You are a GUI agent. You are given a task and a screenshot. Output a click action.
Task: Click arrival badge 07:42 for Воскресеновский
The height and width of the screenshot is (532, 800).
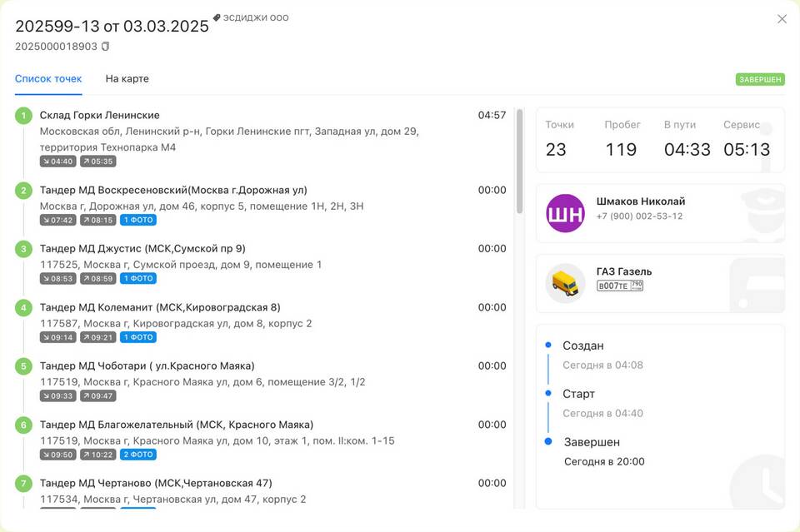pyautogui.click(x=58, y=220)
